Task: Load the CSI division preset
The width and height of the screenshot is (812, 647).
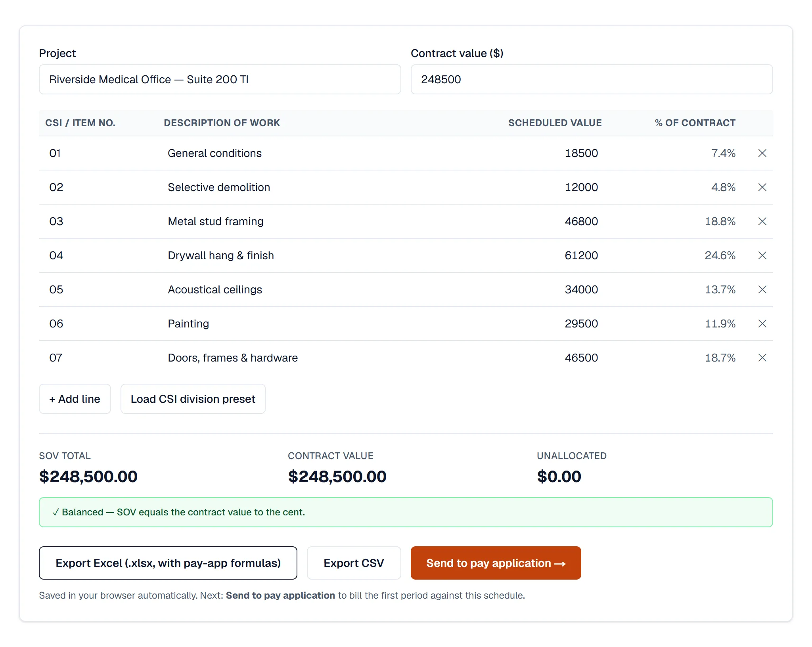Action: [x=193, y=399]
